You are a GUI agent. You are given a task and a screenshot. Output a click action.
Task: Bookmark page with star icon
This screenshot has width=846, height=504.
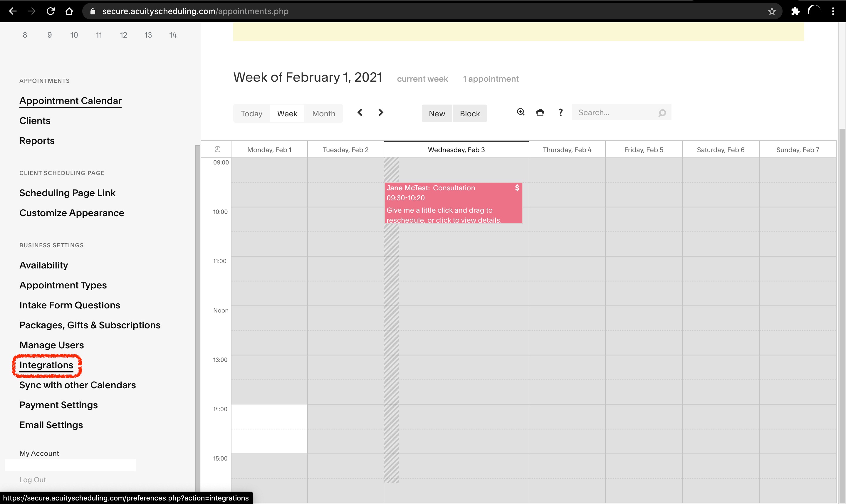pos(772,11)
